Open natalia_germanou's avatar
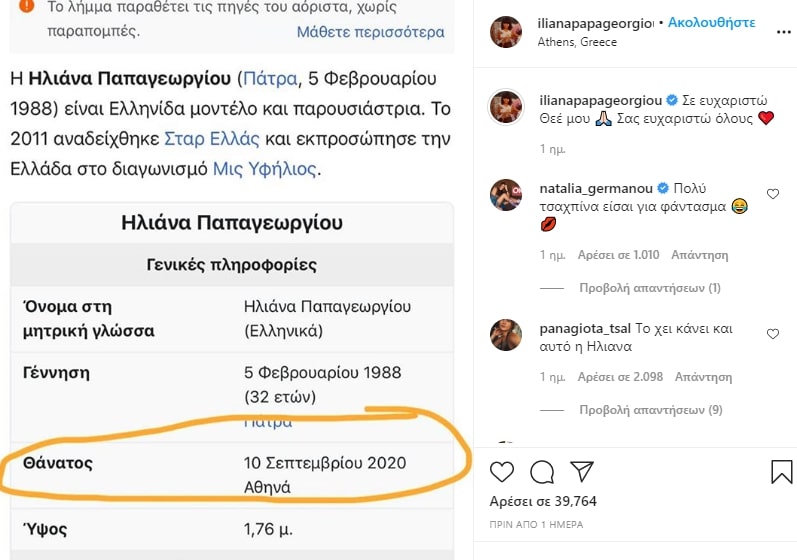797x560 pixels. tap(506, 195)
